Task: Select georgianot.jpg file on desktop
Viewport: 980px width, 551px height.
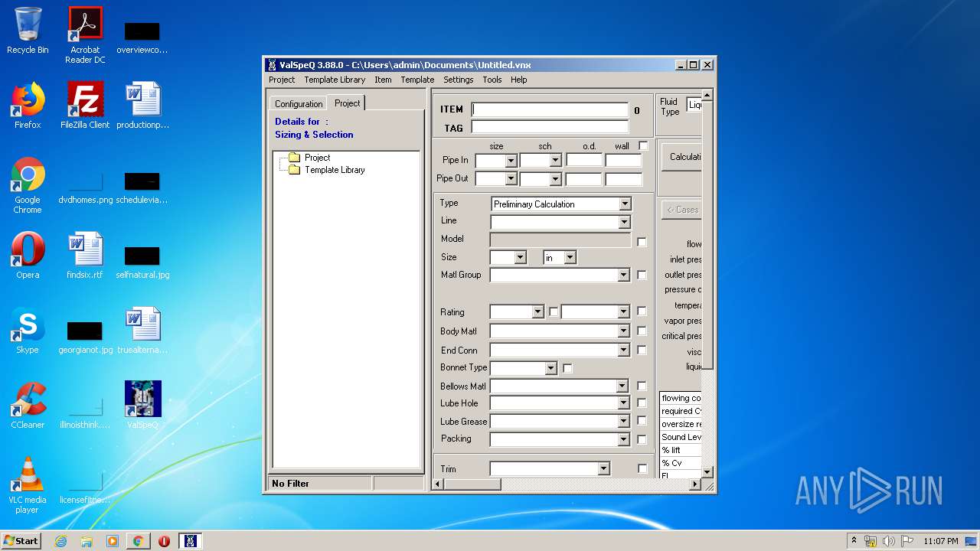Action: (85, 337)
